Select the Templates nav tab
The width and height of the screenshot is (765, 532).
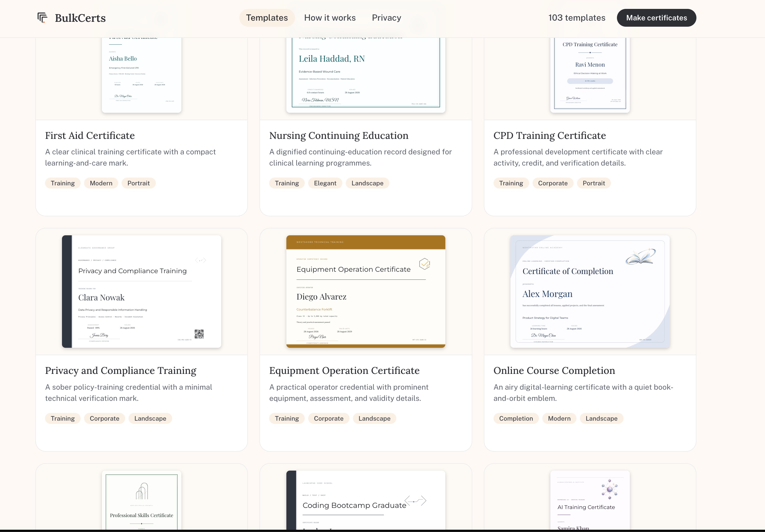coord(267,18)
